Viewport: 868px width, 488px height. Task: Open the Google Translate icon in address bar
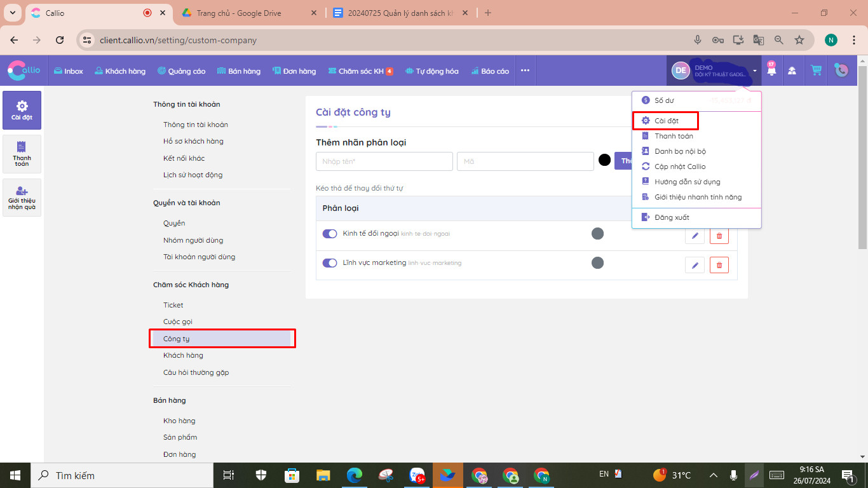[759, 40]
